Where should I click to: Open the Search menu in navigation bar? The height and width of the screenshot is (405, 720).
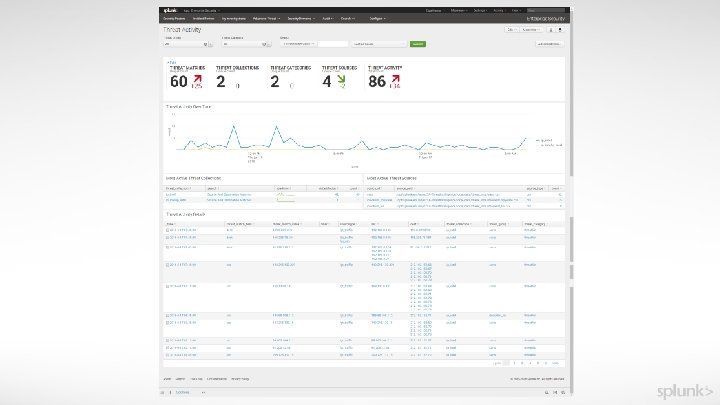tap(348, 19)
